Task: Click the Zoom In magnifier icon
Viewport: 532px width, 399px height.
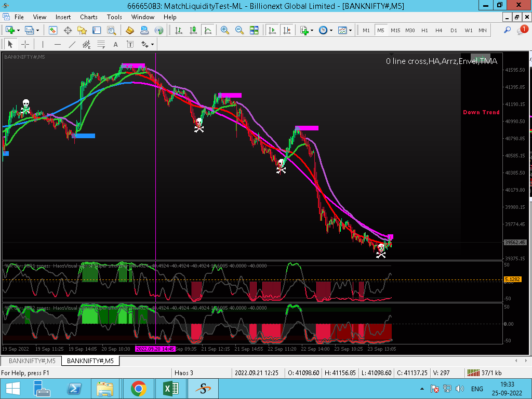Action: click(x=225, y=30)
